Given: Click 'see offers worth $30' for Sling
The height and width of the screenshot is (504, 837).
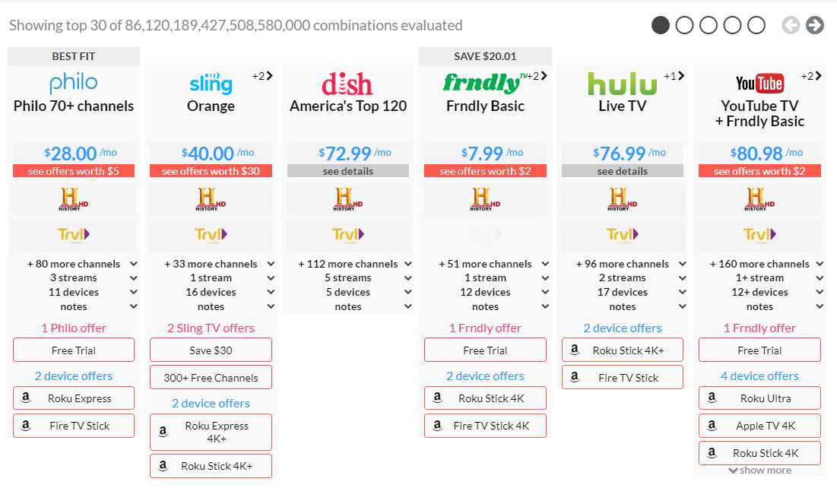Looking at the screenshot, I should [x=211, y=170].
